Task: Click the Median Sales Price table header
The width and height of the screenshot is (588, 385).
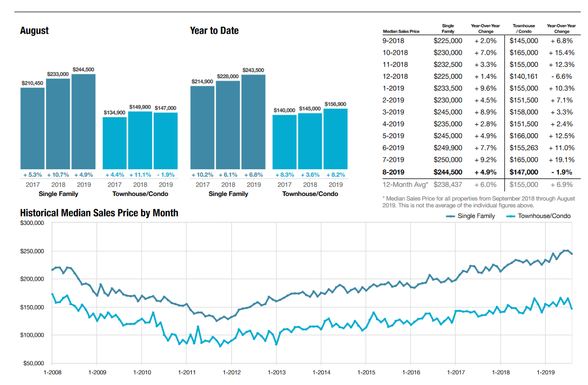Action: 402,32
